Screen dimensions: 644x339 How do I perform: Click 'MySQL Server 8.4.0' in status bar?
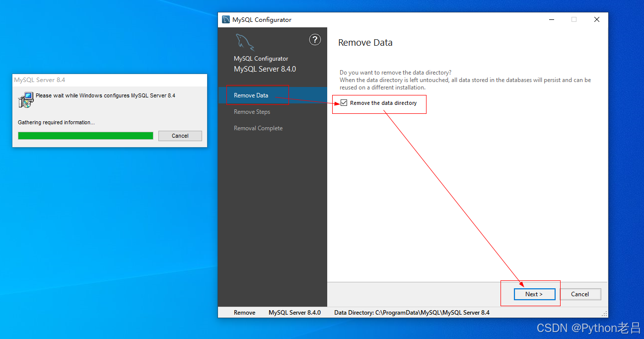click(x=294, y=313)
